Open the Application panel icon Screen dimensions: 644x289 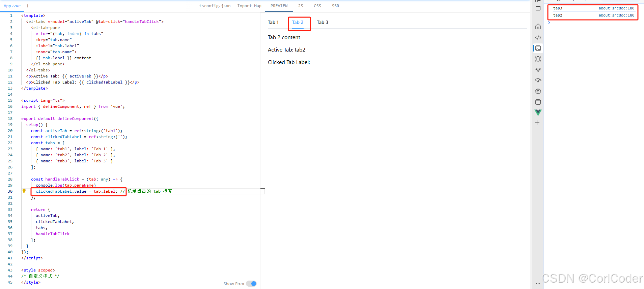pos(538,102)
